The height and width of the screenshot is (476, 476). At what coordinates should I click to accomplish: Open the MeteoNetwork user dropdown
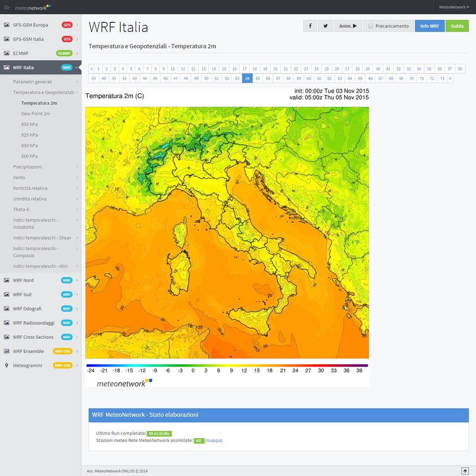coord(454,7)
